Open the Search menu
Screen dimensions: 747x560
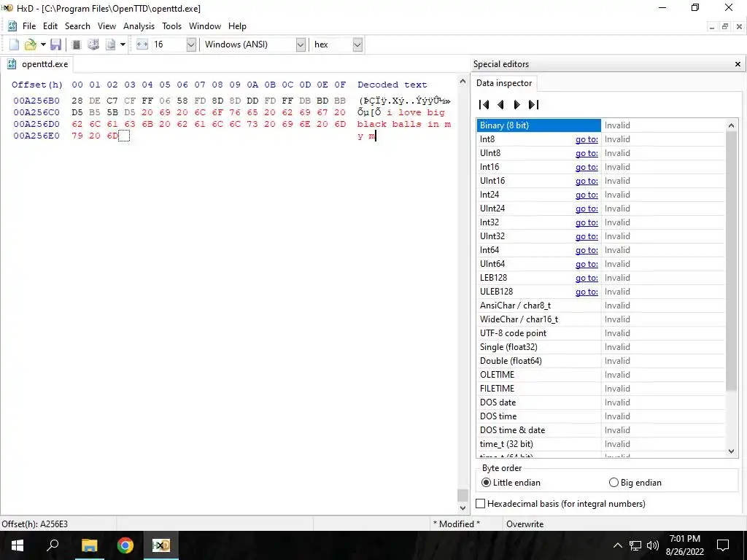click(x=77, y=26)
